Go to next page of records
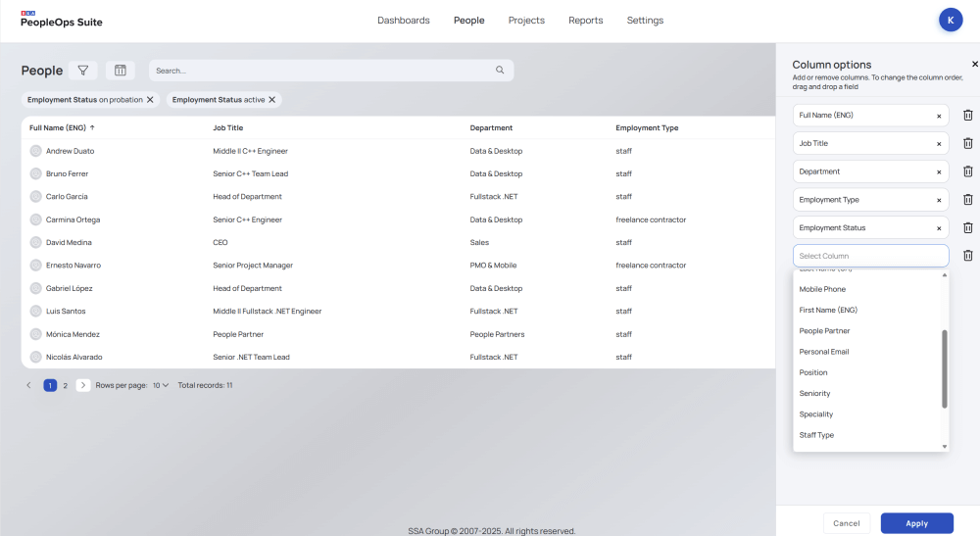This screenshot has height=536, width=980. [83, 385]
